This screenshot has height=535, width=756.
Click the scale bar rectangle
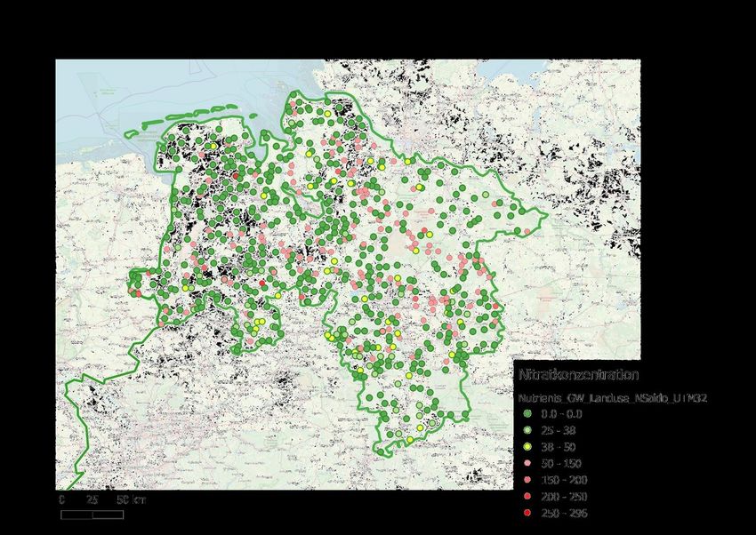(x=92, y=515)
